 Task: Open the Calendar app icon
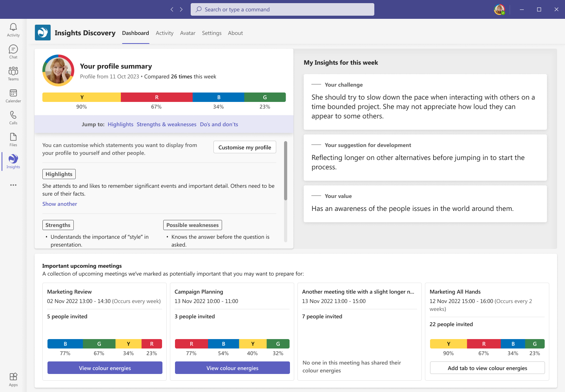[13, 96]
